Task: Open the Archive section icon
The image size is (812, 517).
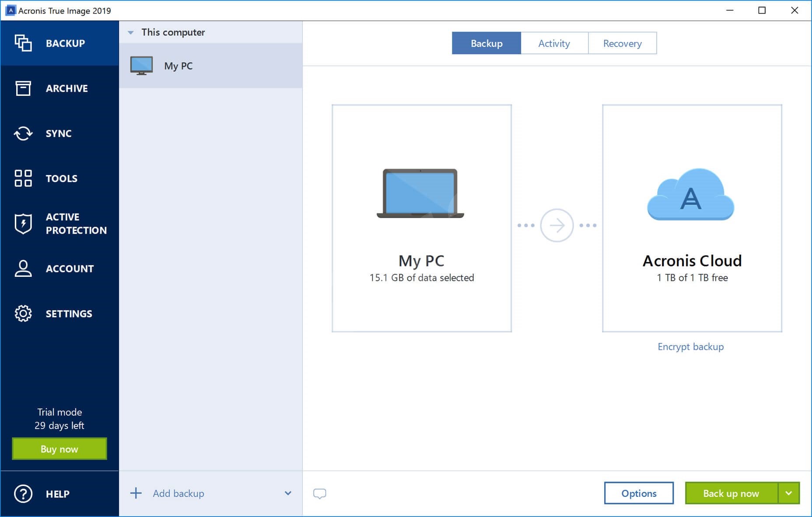Action: pyautogui.click(x=23, y=88)
